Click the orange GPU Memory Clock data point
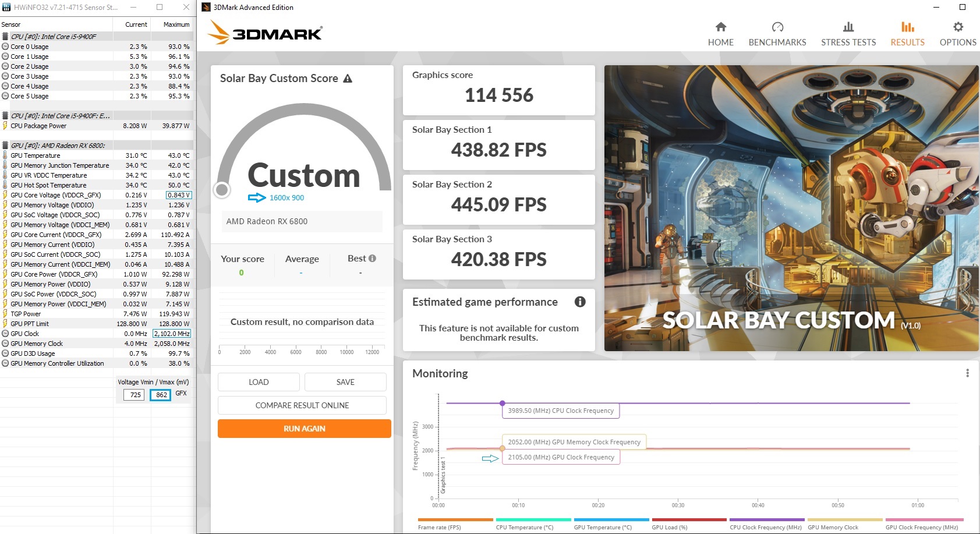 [x=503, y=448]
